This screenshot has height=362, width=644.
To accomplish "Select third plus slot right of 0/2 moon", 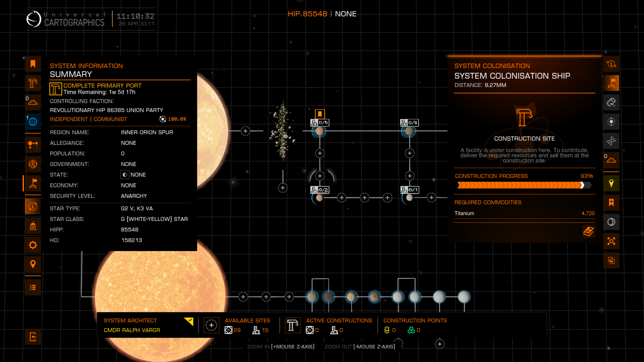I will tap(387, 198).
